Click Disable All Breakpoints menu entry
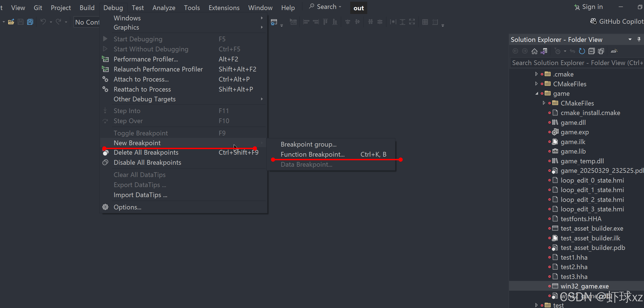Viewport: 644px width, 308px height. point(147,163)
